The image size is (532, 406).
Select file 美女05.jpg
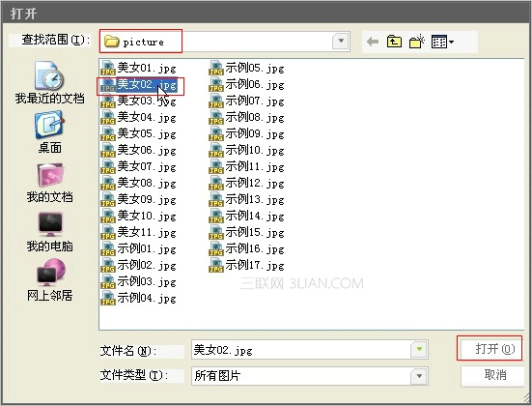click(x=139, y=133)
